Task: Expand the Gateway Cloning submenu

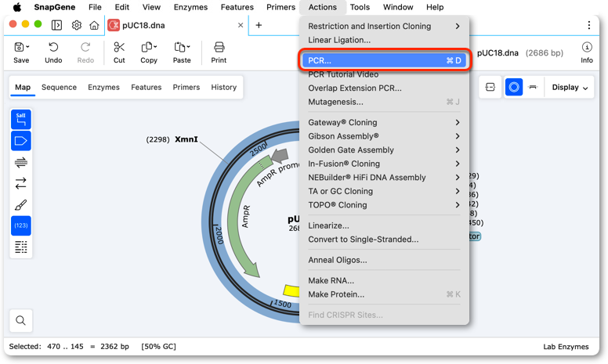Action: (384, 122)
